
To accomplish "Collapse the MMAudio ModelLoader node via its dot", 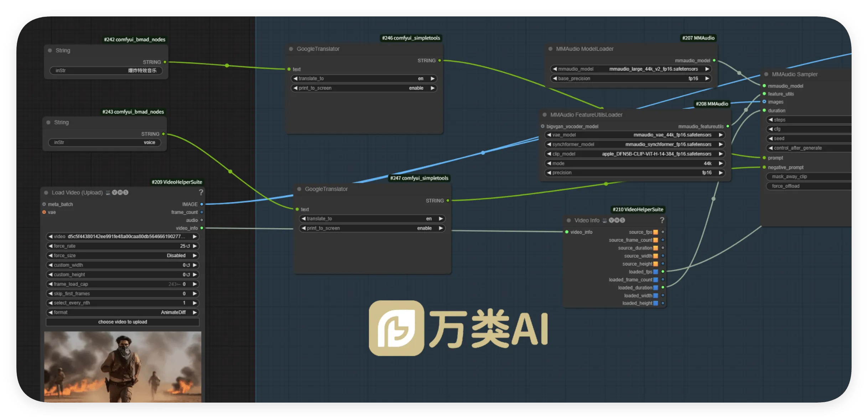I will pos(551,49).
